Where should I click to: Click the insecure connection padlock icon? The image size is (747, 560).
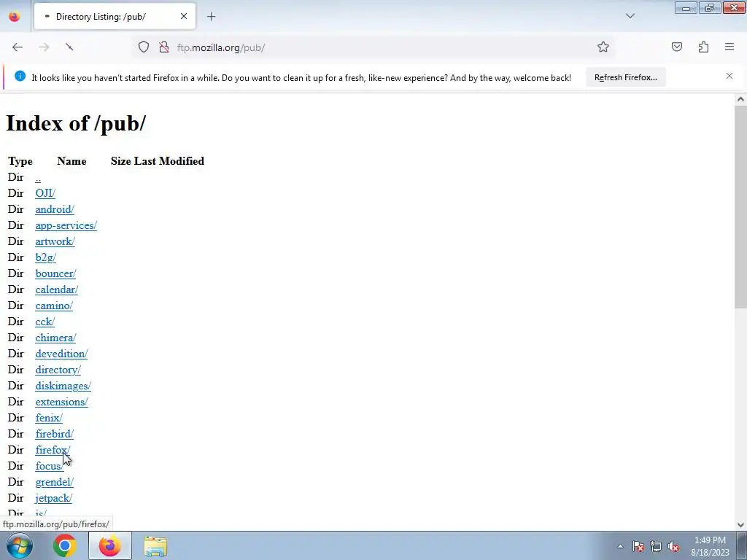point(164,47)
